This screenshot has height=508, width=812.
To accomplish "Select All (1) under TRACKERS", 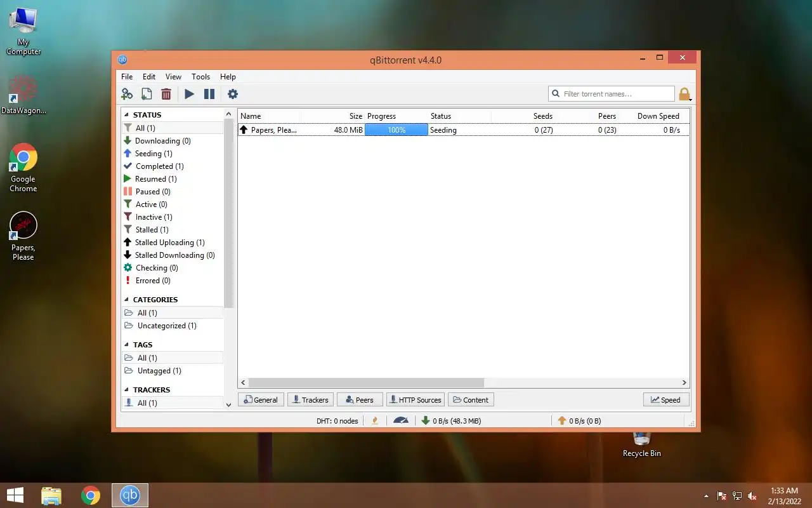I will pos(173,403).
